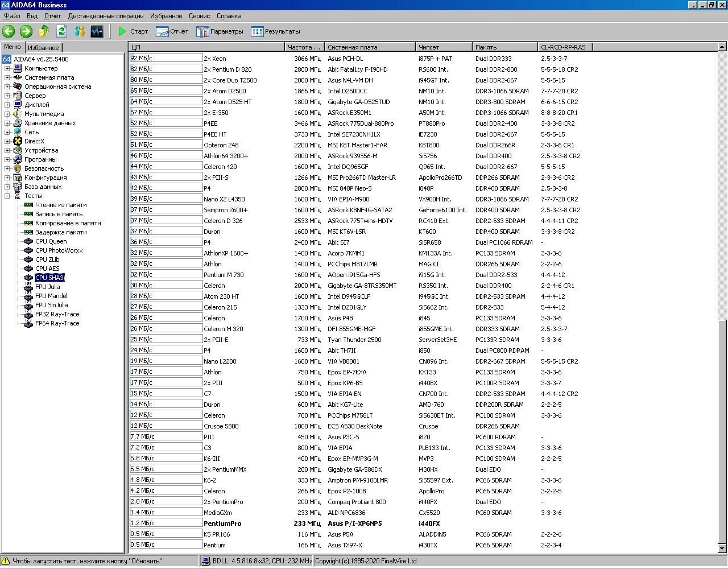Click the green Back arrow toolbar icon
This screenshot has height=569, width=728.
coord(9,31)
